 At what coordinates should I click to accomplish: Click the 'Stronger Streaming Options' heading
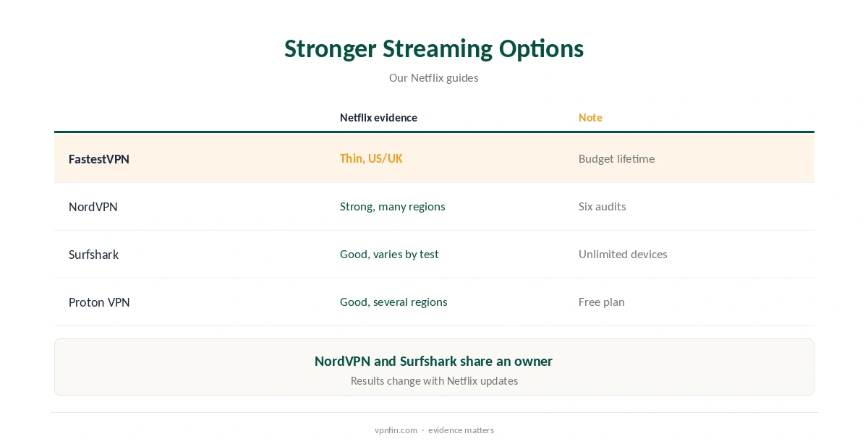[x=434, y=48]
